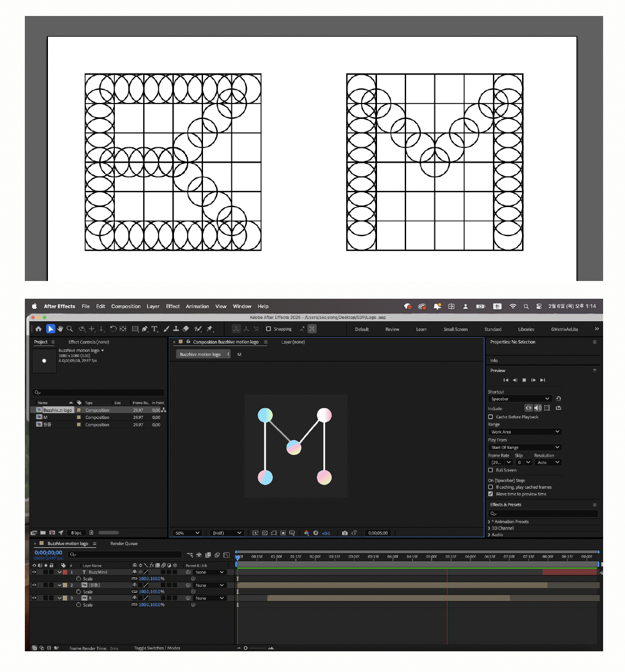Viewport: 625px width, 672px height.
Task: Click the Home icon in toolbar
Action: pyautogui.click(x=38, y=329)
